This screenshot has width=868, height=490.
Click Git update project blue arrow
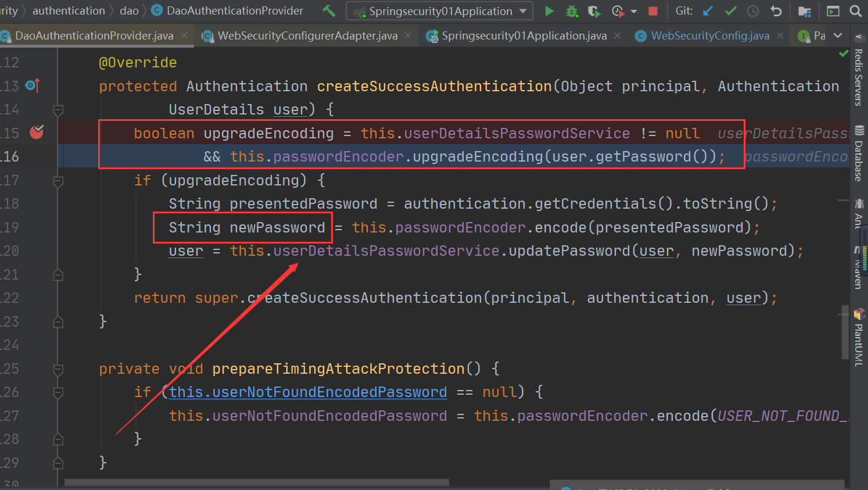(708, 11)
